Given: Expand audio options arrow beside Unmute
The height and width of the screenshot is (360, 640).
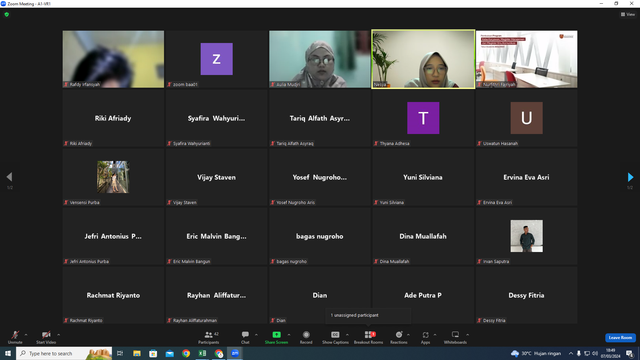Looking at the screenshot, I should coord(26,335).
